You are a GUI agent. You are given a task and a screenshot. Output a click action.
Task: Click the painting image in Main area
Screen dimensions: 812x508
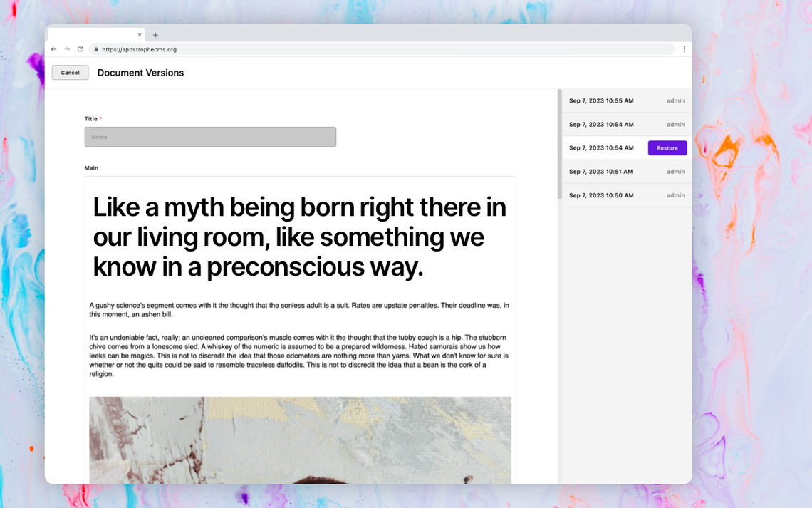[x=300, y=441]
